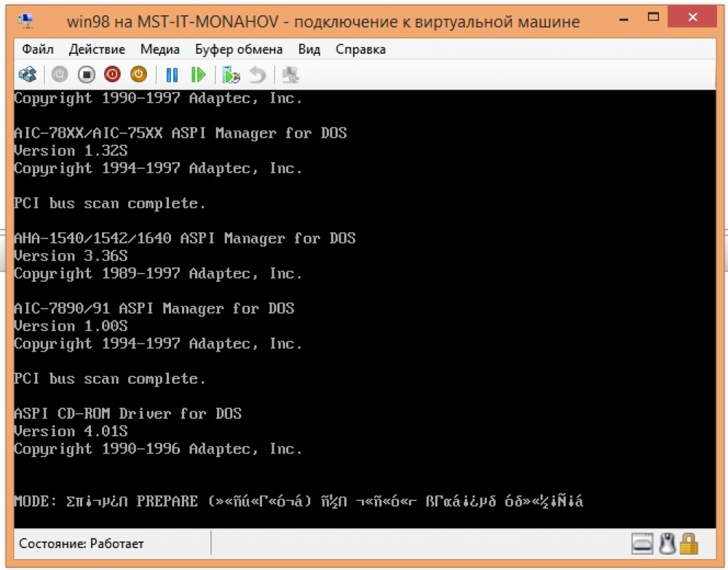Close the virtual machine connection window
This screenshot has height=570, width=728.
693,17
